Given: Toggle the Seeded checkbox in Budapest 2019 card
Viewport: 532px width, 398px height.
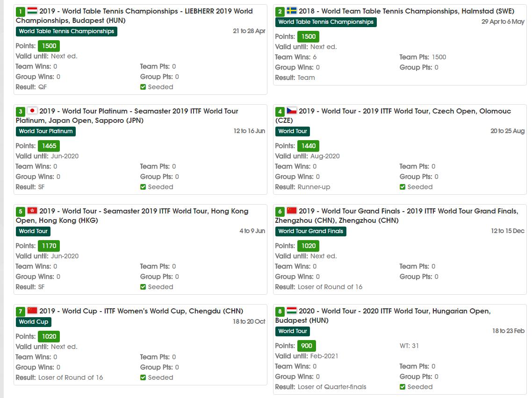Looking at the screenshot, I should [143, 87].
